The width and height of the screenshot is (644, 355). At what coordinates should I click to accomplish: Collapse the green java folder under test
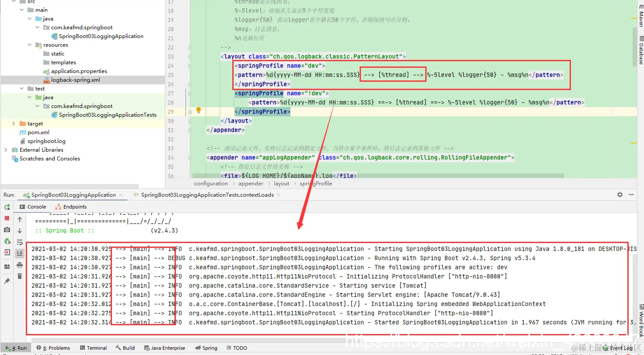point(30,97)
